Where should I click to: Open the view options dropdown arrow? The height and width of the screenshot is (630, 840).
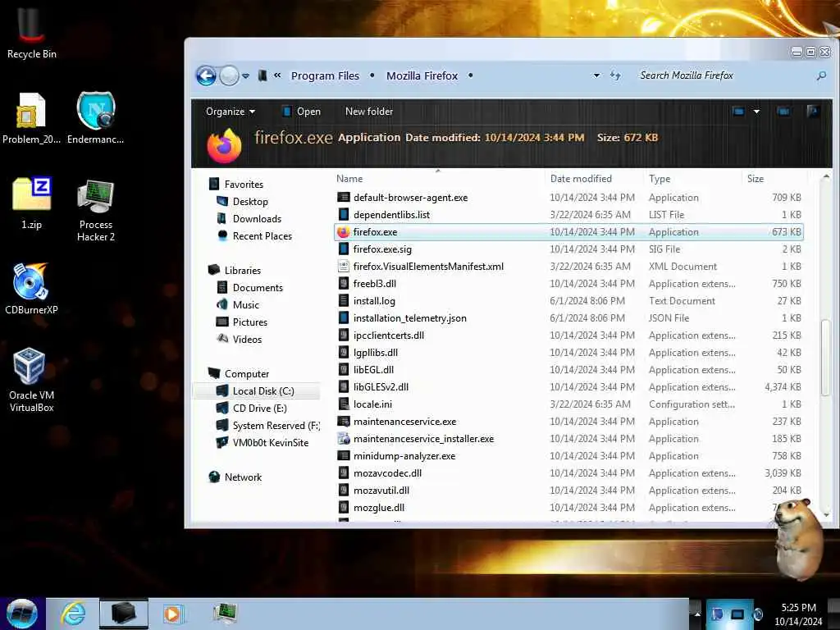tap(756, 112)
